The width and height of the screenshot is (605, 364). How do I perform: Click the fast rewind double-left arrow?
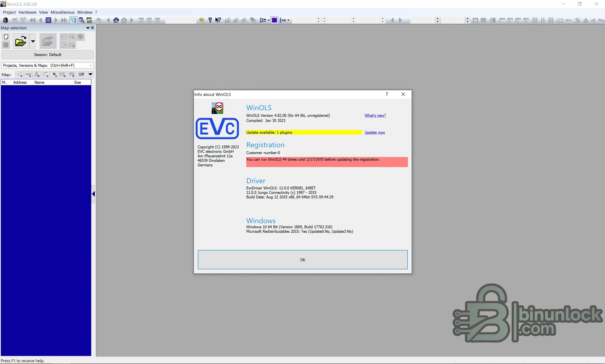pyautogui.click(x=32, y=20)
